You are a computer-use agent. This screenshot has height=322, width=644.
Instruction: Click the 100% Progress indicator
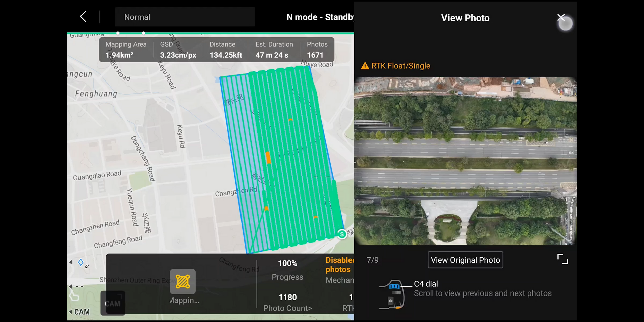pyautogui.click(x=287, y=270)
